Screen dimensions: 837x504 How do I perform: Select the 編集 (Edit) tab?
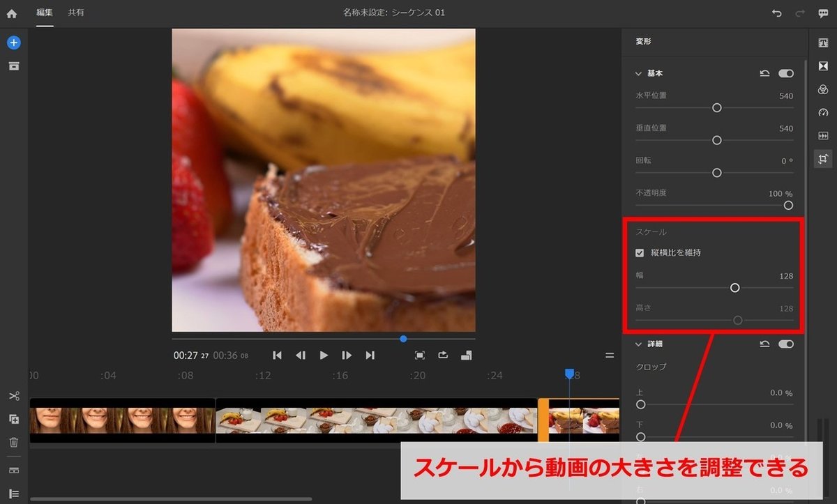coord(45,12)
